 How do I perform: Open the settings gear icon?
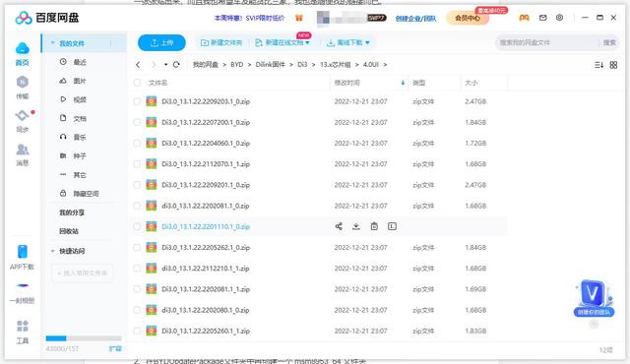click(x=559, y=18)
